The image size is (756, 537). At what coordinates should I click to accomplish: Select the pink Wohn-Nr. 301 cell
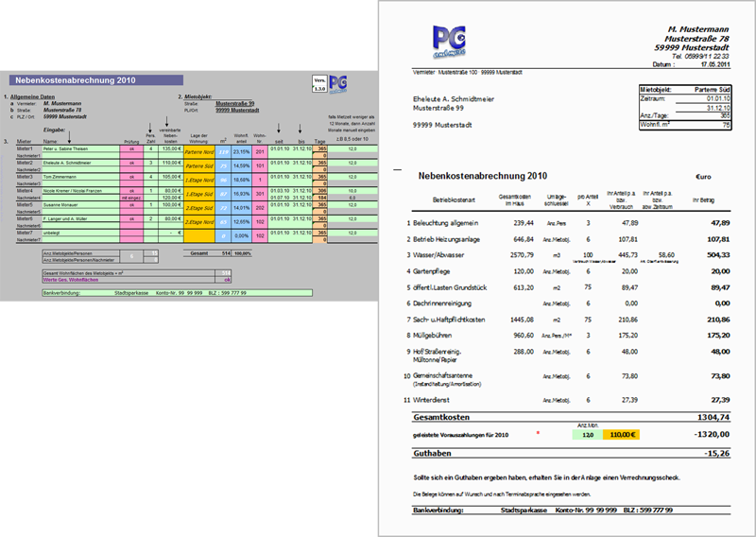coord(260,194)
